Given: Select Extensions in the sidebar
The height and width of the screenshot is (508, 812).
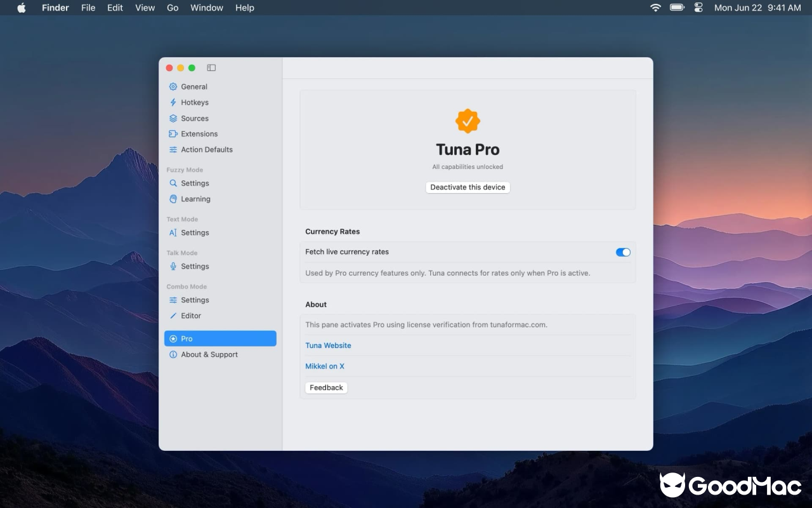Looking at the screenshot, I should pos(220,134).
